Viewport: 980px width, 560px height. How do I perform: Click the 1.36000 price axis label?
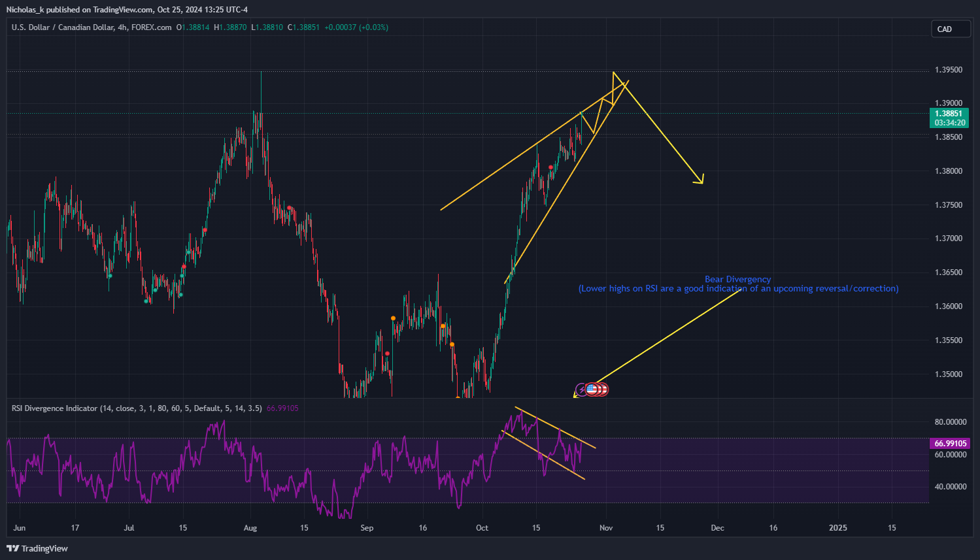tap(949, 306)
